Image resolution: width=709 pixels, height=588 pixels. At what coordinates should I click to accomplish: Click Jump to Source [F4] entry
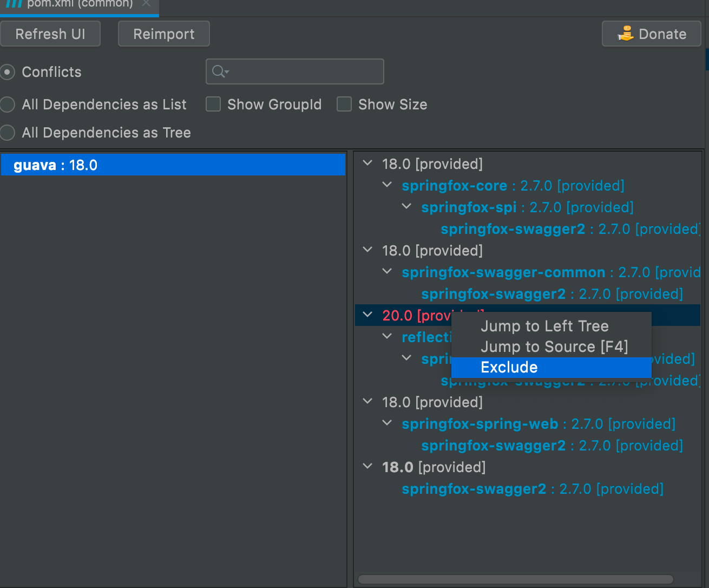point(554,347)
